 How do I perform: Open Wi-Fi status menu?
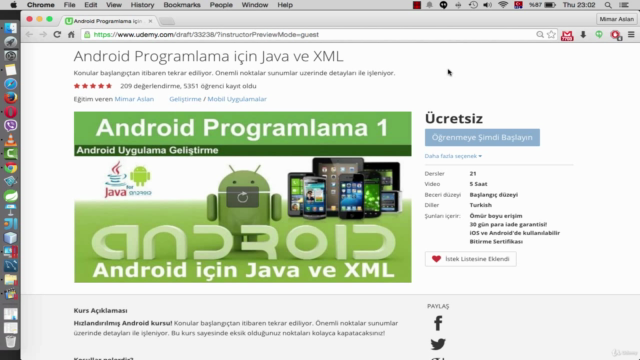coord(503,5)
